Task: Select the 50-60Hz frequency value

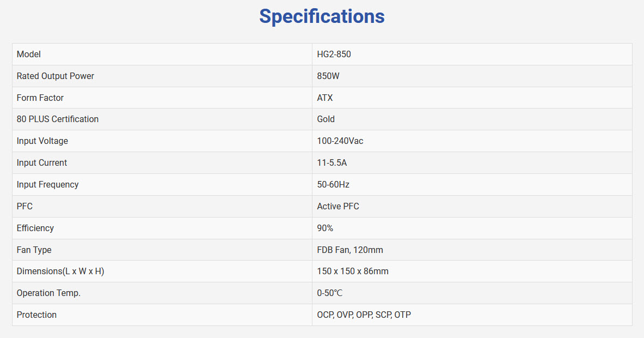Action: pos(333,185)
